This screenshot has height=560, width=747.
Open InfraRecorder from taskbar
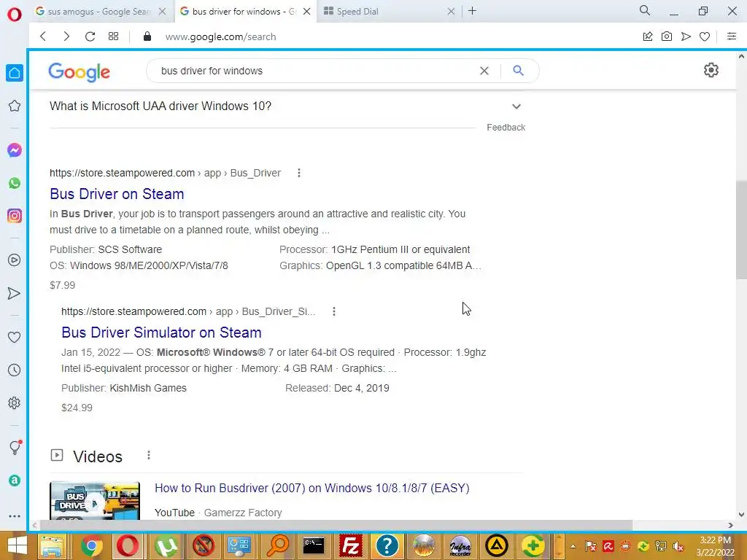[x=460, y=545]
